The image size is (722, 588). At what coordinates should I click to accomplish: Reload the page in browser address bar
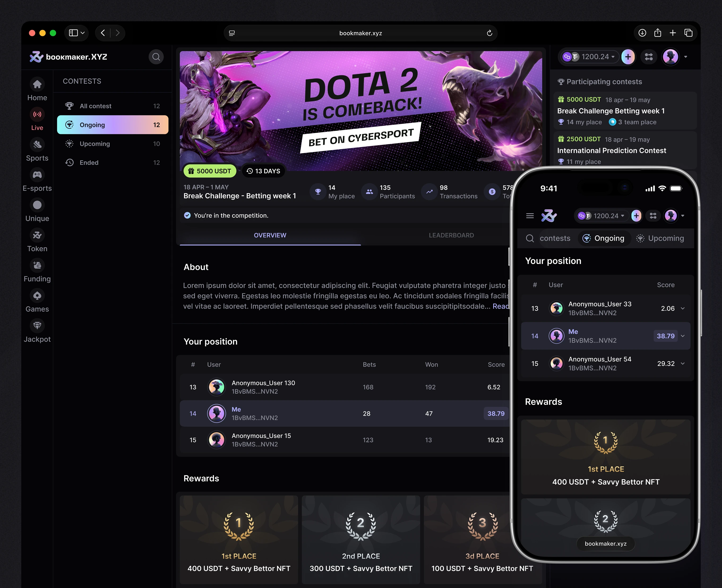point(489,33)
